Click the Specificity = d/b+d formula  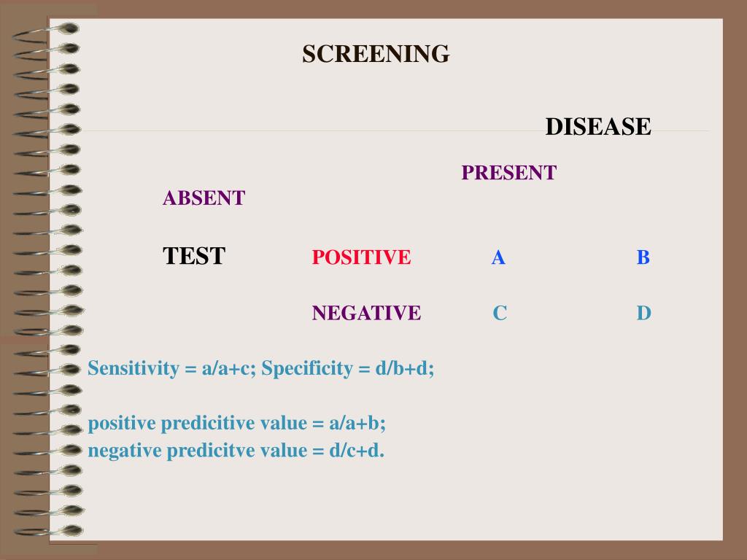pyautogui.click(x=348, y=368)
